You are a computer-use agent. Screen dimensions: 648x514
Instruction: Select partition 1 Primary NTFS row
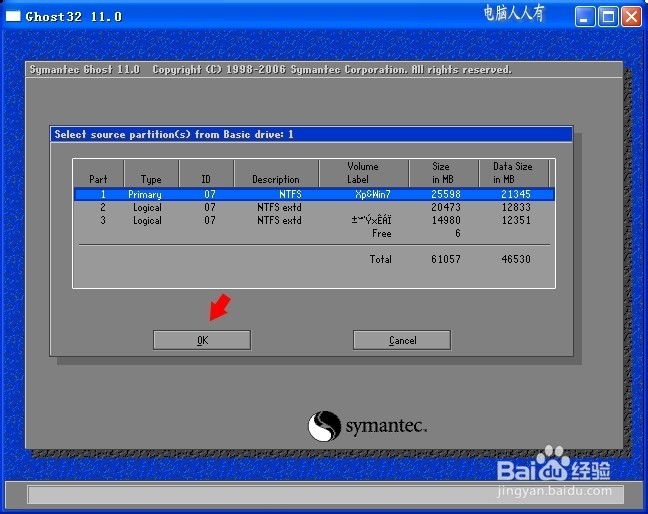coord(314,194)
